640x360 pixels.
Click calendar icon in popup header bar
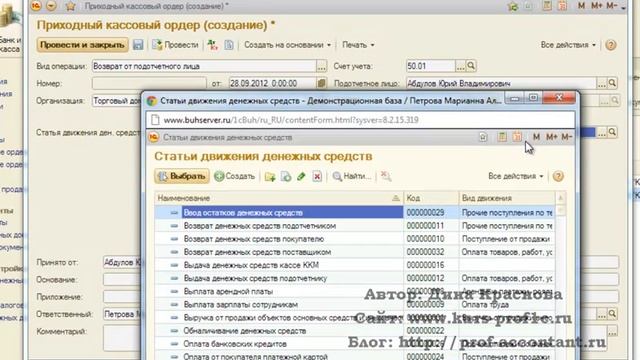517,137
